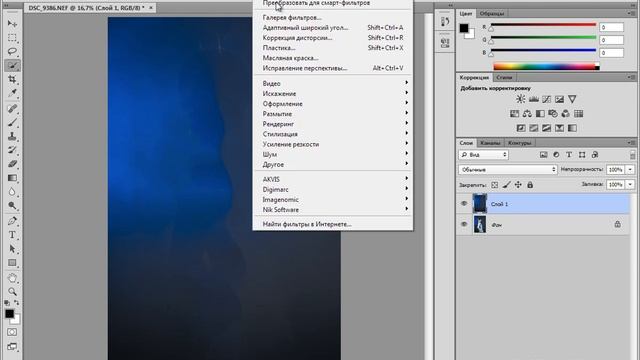Click the B value input field
This screenshot has width=640, height=360.
pyautogui.click(x=611, y=53)
